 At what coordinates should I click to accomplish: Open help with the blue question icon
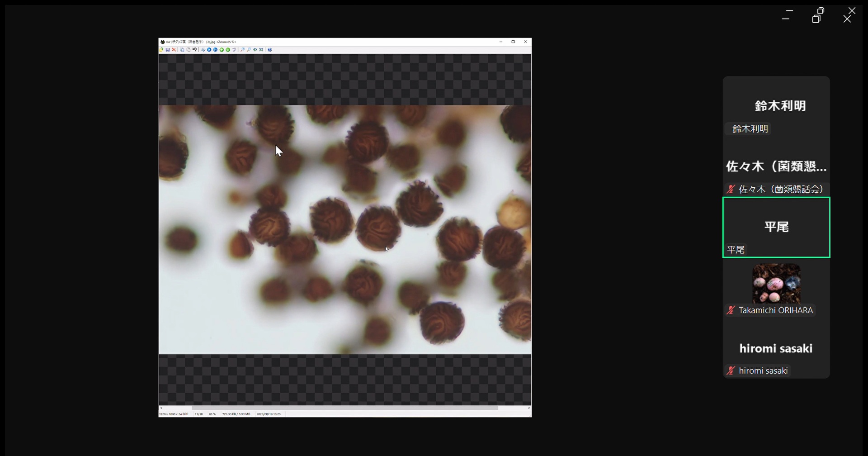tap(270, 50)
